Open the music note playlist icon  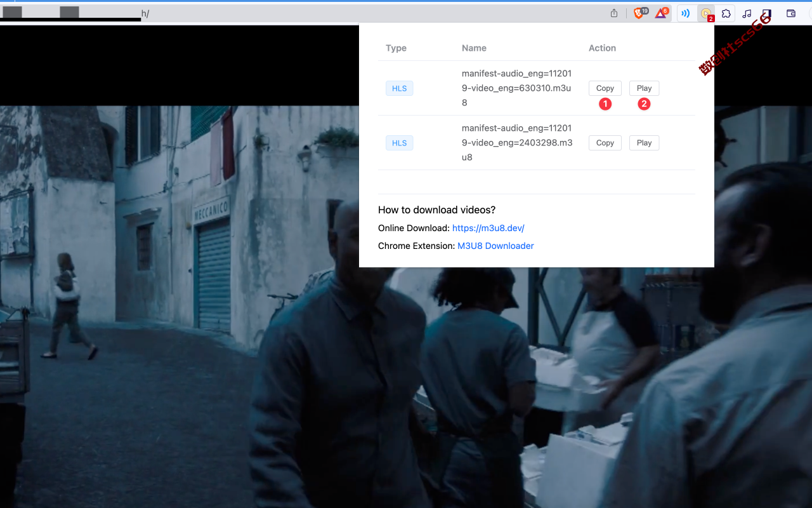tap(747, 13)
